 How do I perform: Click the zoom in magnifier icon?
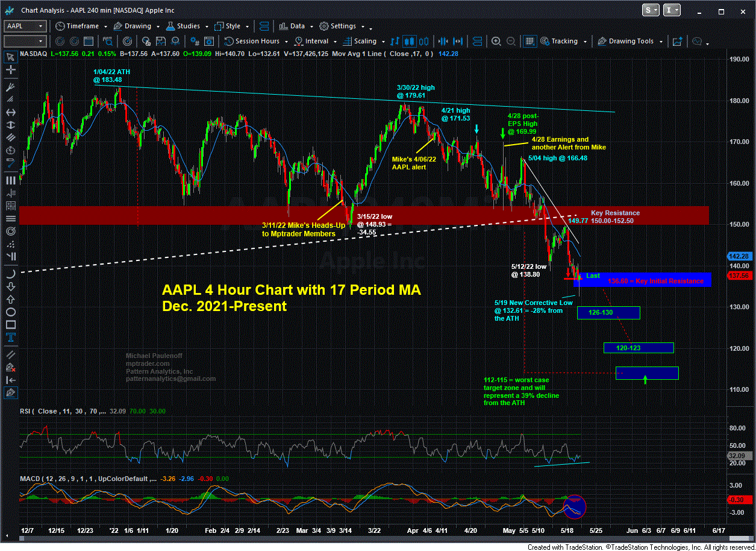click(x=496, y=41)
